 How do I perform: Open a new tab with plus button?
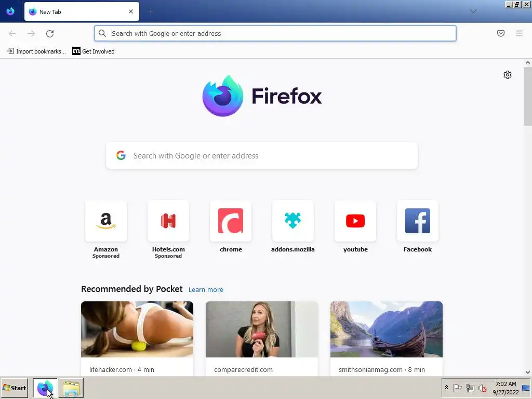(151, 11)
